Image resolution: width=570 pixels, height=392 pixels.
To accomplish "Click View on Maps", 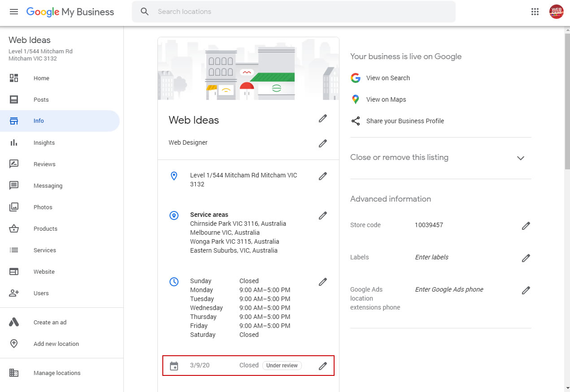I will click(386, 99).
